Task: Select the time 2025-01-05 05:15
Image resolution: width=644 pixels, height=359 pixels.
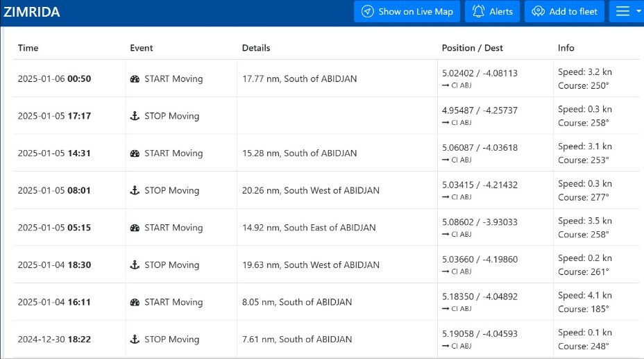Action: (x=54, y=228)
